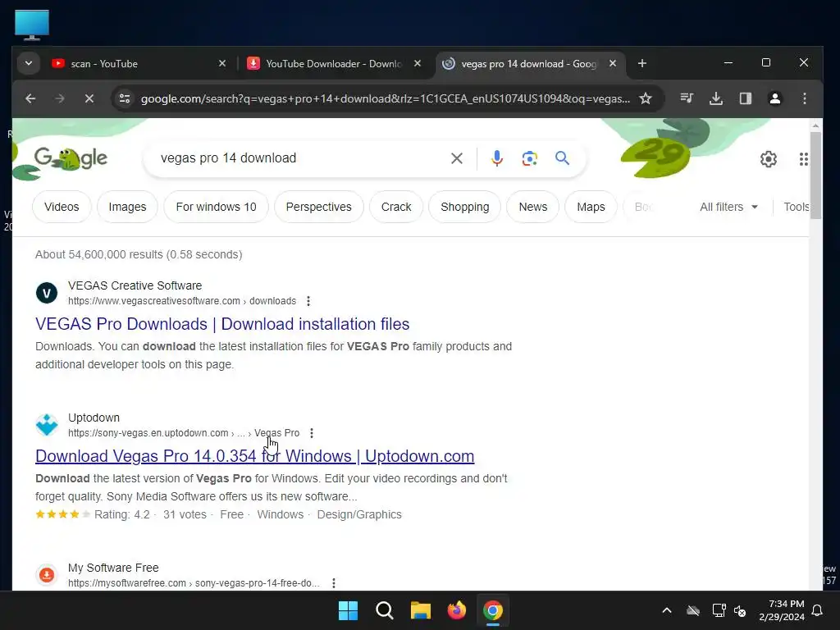
Task: Click the My Software Free favicon
Action: (x=47, y=575)
